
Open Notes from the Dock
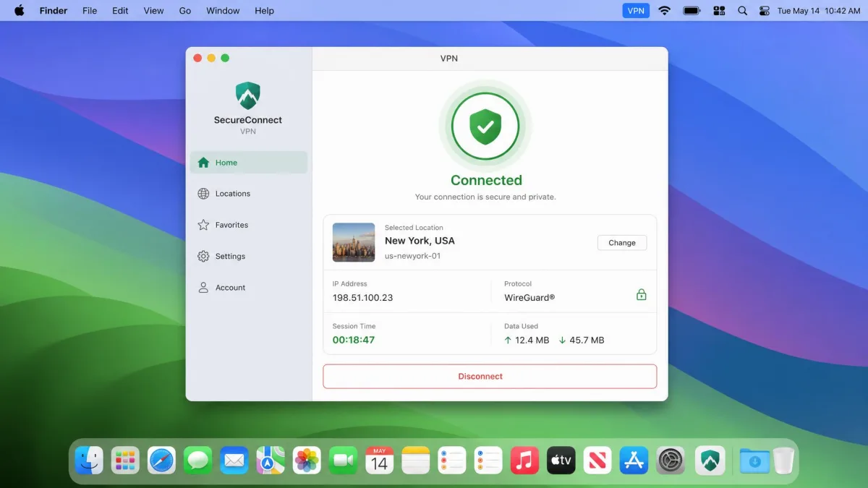point(416,460)
